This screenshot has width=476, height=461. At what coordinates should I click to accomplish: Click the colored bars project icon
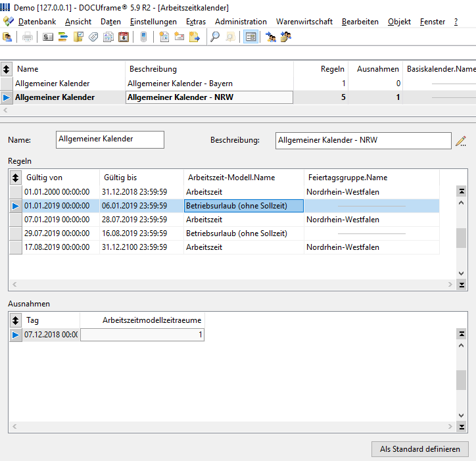coord(63,37)
